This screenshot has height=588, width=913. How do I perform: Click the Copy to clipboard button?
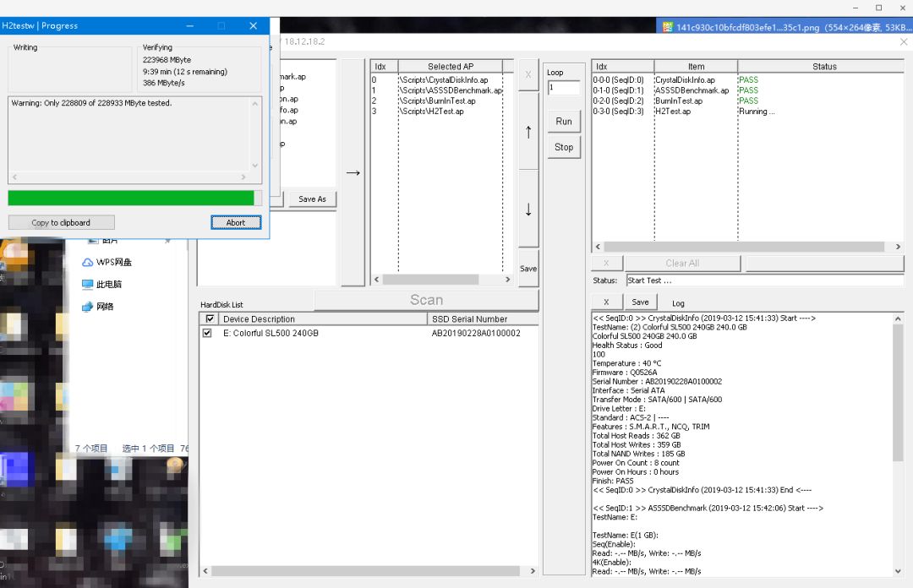(61, 222)
